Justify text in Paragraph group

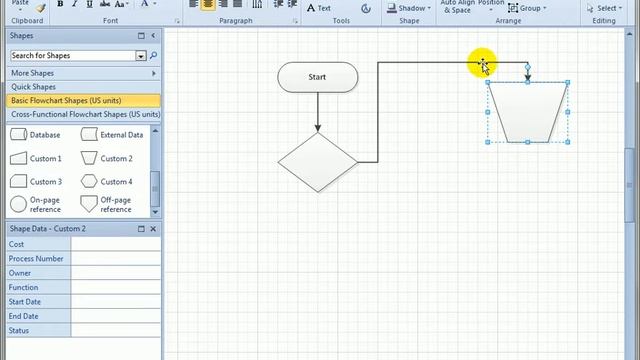coord(238,4)
